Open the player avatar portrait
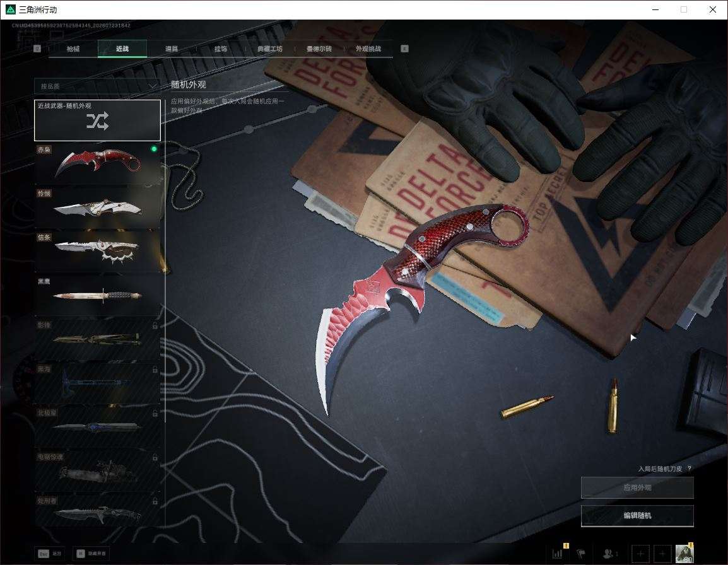This screenshot has height=565, width=728. pyautogui.click(x=684, y=553)
